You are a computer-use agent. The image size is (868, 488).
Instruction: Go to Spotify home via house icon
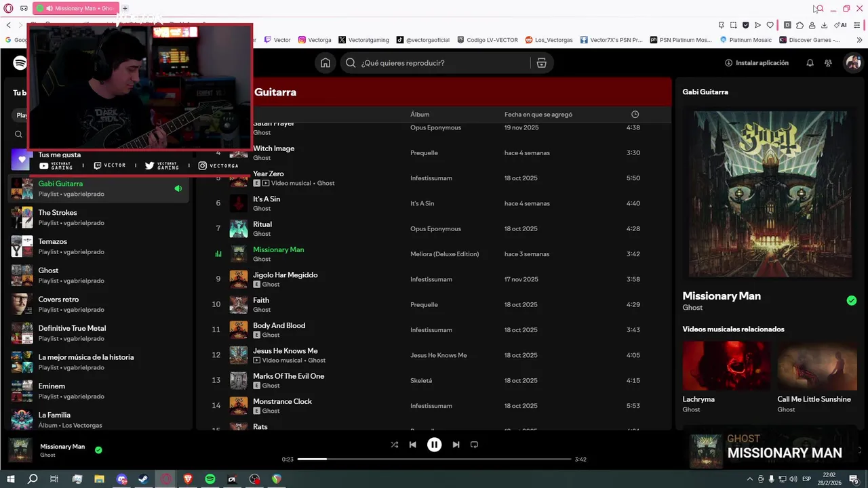click(325, 63)
